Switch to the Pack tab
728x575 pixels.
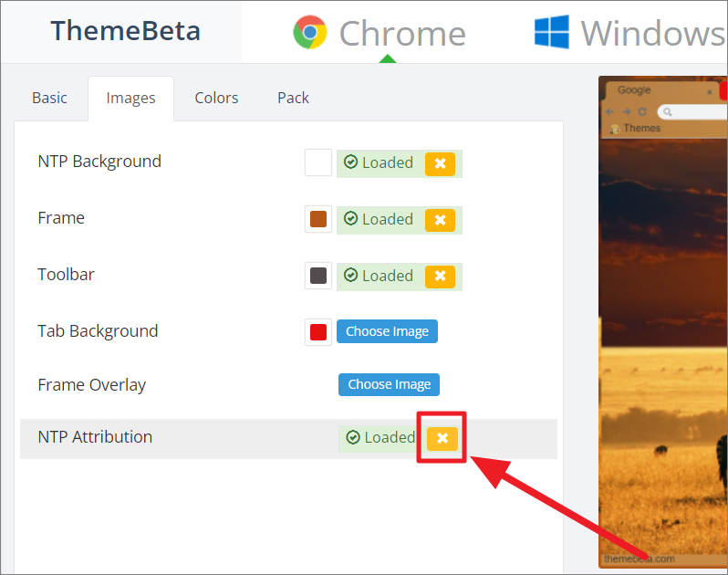point(293,98)
